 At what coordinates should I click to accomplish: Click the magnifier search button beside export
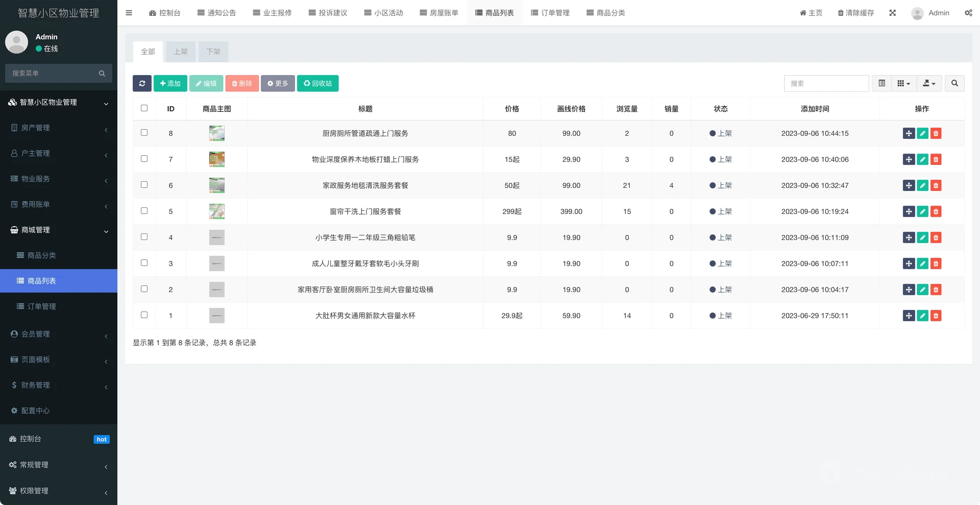[x=954, y=83]
